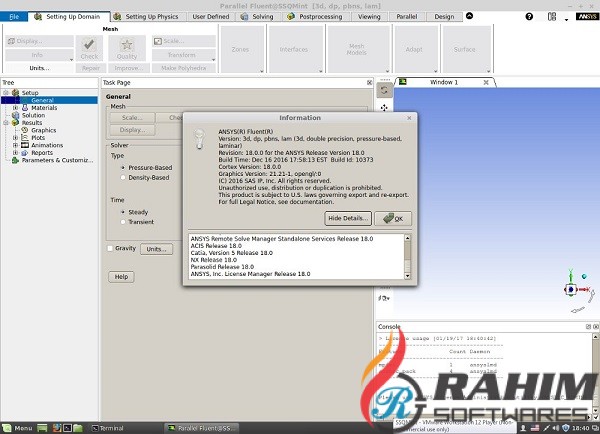Select the Density-Based solver type
The width and height of the screenshot is (600, 434).
coord(123,178)
